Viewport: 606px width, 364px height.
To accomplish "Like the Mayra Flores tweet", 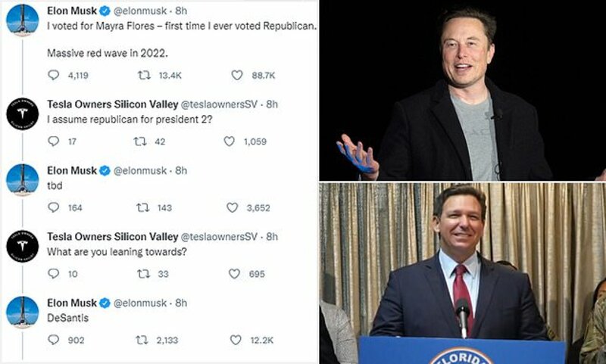I will point(237,75).
